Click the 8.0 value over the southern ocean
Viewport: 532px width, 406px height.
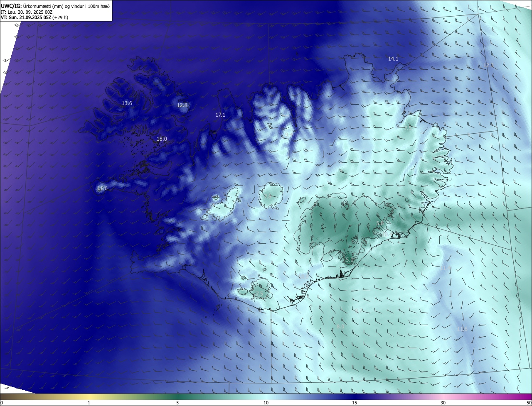point(340,327)
